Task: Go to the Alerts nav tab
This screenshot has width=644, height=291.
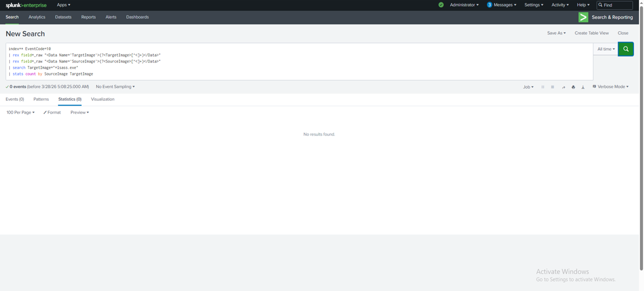Action: pyautogui.click(x=111, y=17)
